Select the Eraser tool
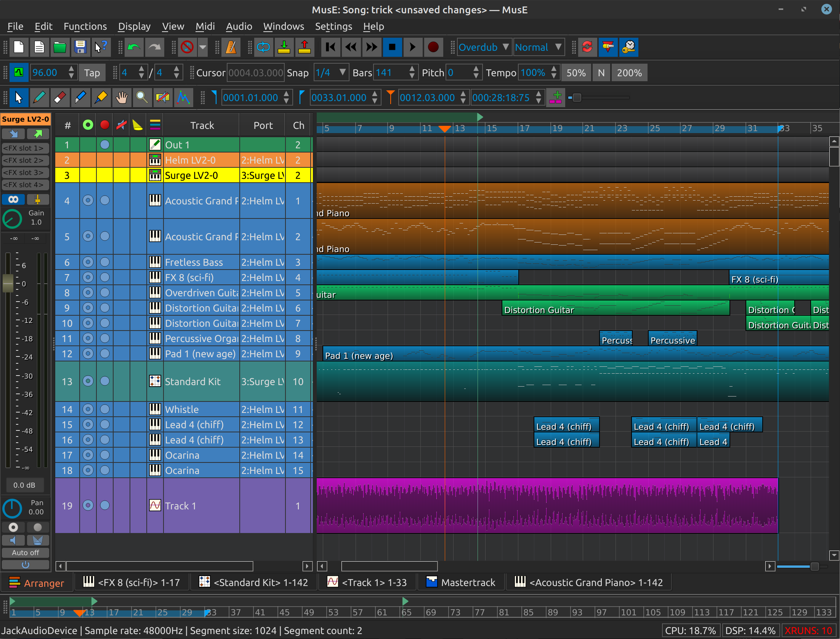840x639 pixels. [59, 98]
